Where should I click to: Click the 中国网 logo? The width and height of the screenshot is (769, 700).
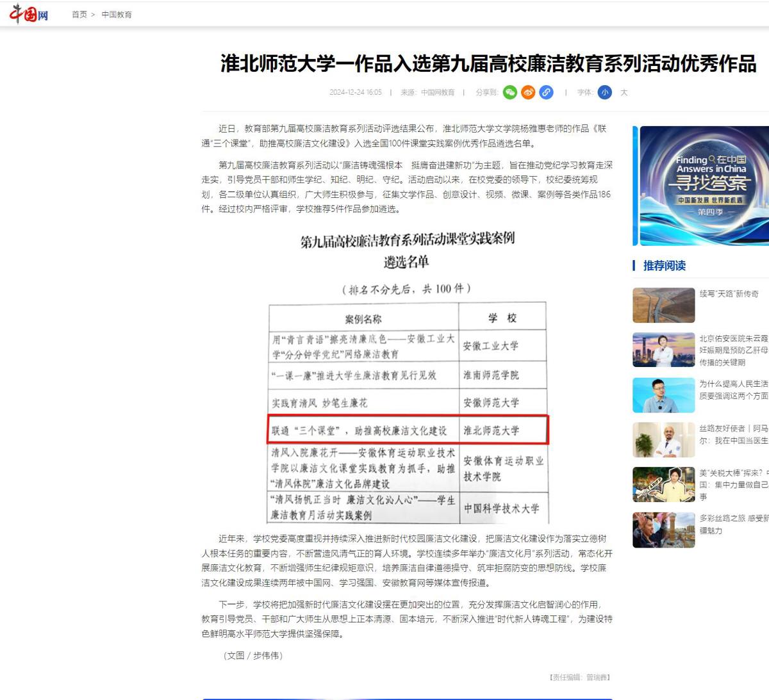(29, 13)
